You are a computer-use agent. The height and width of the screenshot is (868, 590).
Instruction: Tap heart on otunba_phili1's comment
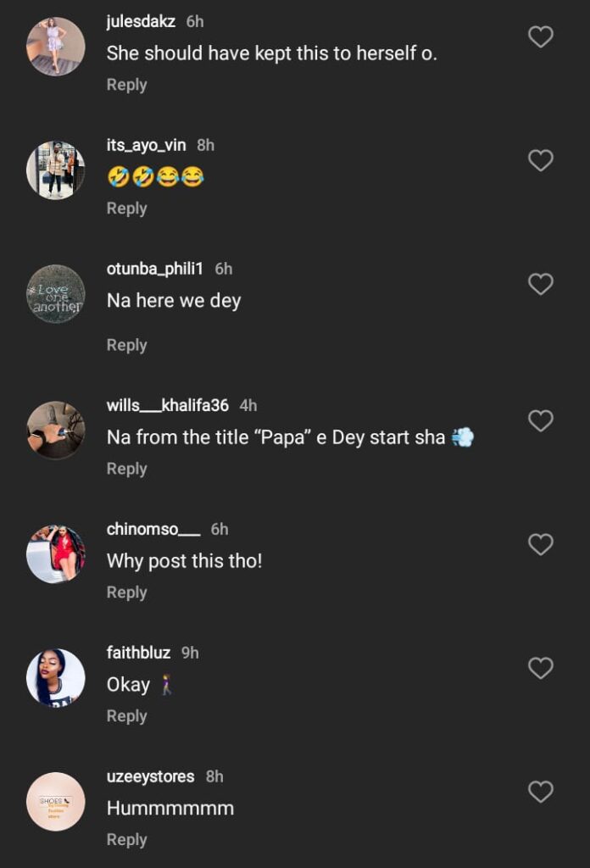coord(540,284)
